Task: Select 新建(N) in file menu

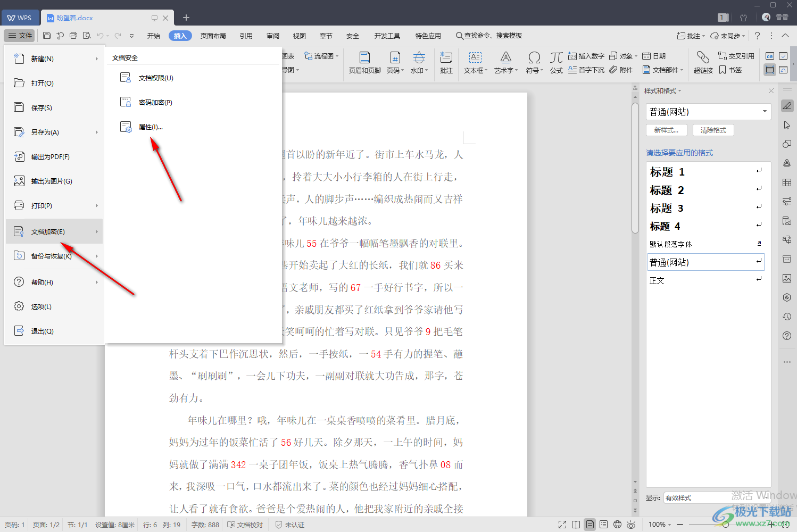Action: click(54, 59)
